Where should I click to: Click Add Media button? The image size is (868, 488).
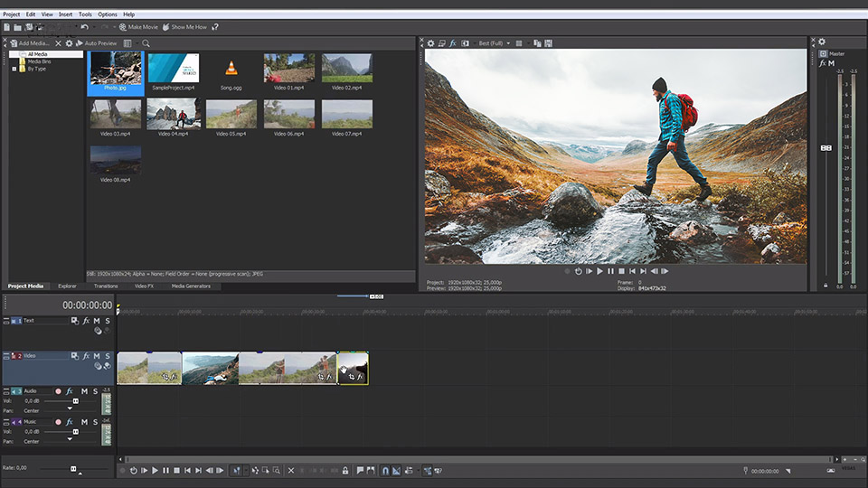point(30,43)
